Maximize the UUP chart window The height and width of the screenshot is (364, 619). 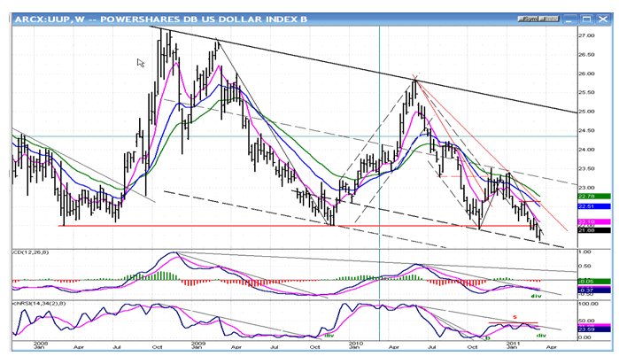tap(586, 19)
